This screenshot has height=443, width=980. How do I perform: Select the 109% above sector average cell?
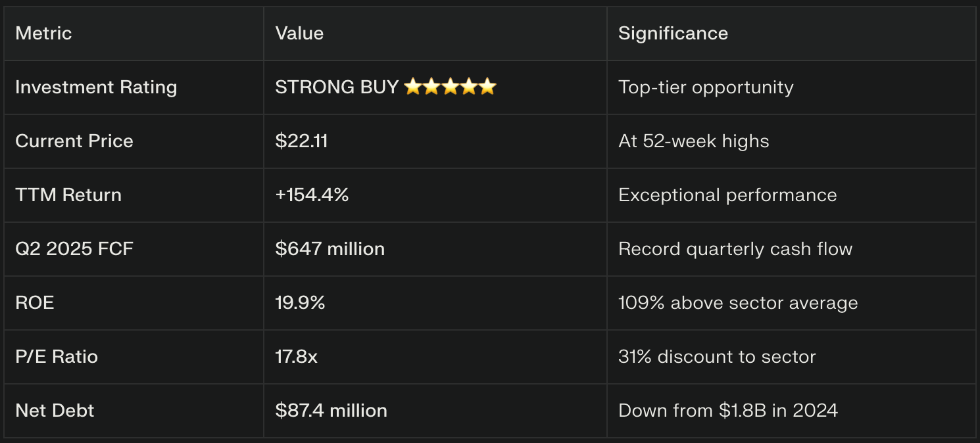point(738,303)
